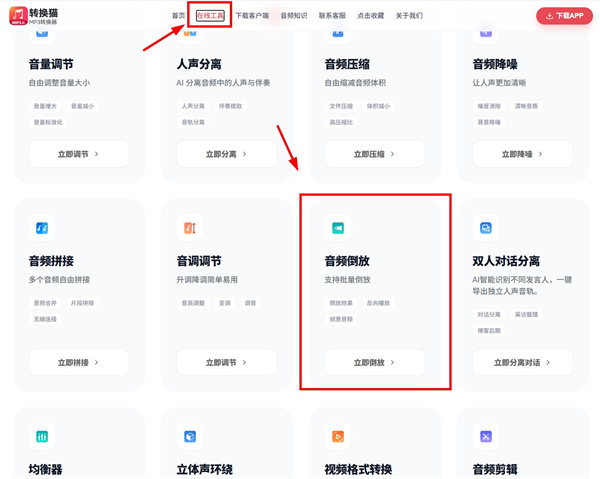The width and height of the screenshot is (600, 479).
Task: Click the 立即分离 button
Action: [227, 154]
